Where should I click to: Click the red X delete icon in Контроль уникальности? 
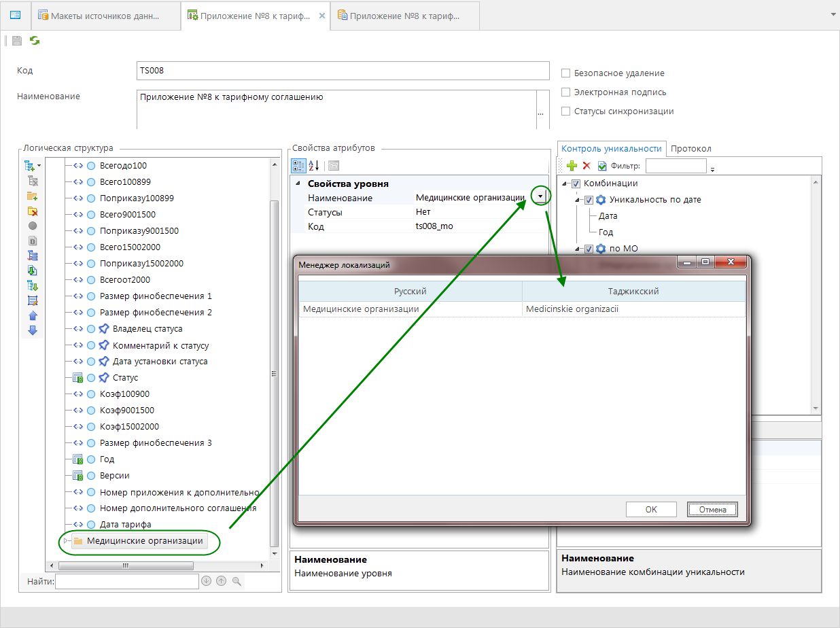point(587,166)
